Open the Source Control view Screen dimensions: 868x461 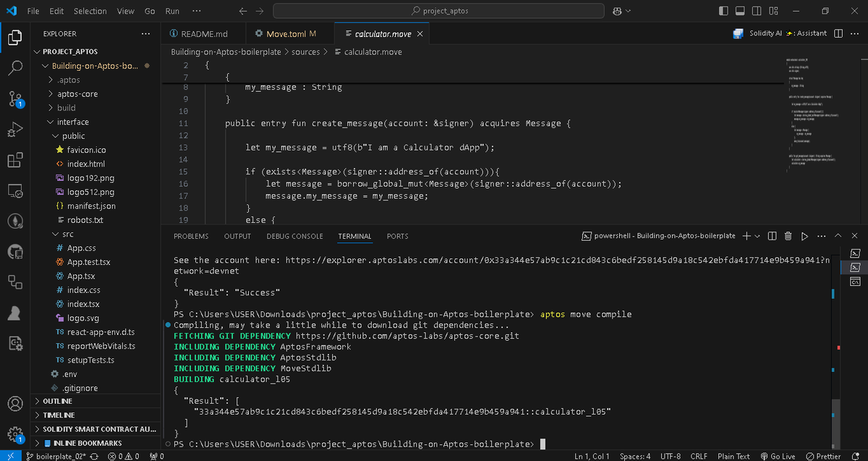click(x=15, y=99)
